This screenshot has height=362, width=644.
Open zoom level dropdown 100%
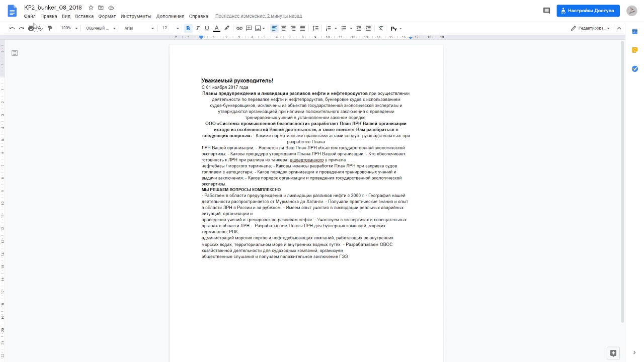coord(69,28)
